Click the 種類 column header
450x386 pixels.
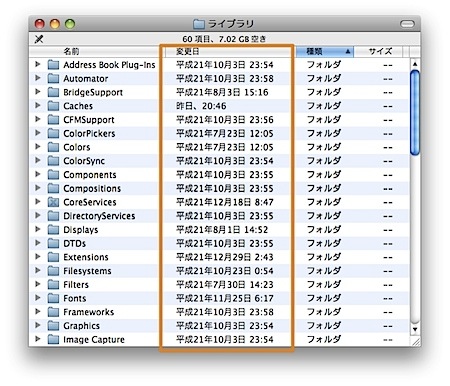point(325,51)
